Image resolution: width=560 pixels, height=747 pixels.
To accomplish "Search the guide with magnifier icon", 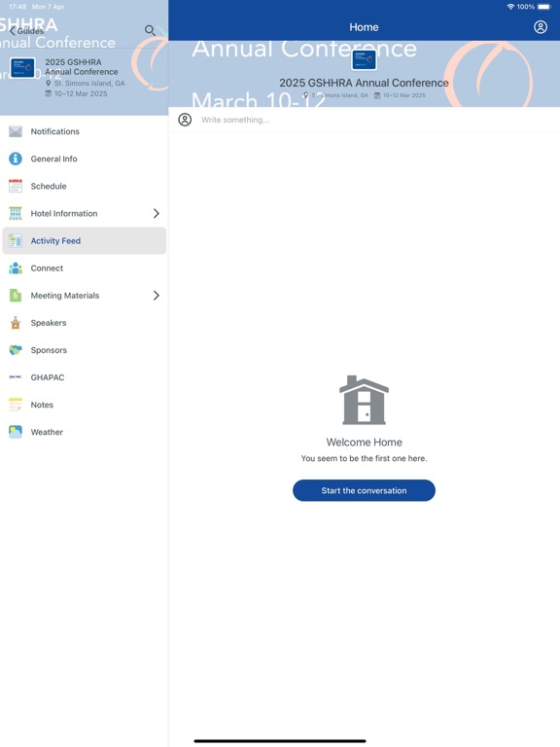I will pyautogui.click(x=150, y=30).
